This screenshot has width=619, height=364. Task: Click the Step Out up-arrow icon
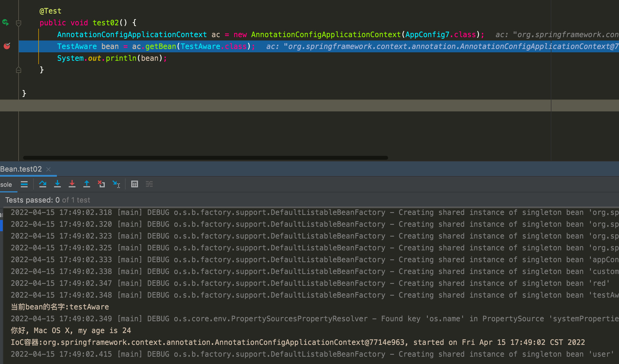coord(87,184)
